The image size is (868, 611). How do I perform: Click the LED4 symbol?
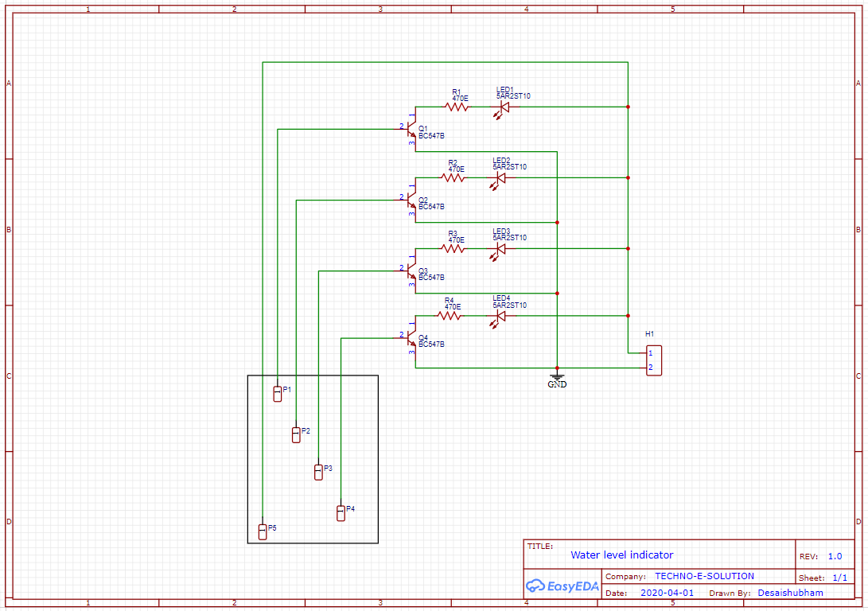pos(500,316)
